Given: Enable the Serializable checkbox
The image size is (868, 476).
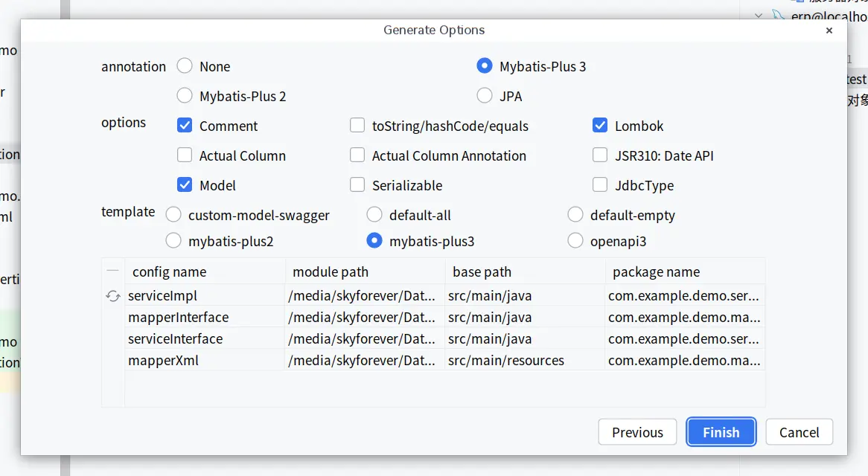Looking at the screenshot, I should [357, 185].
